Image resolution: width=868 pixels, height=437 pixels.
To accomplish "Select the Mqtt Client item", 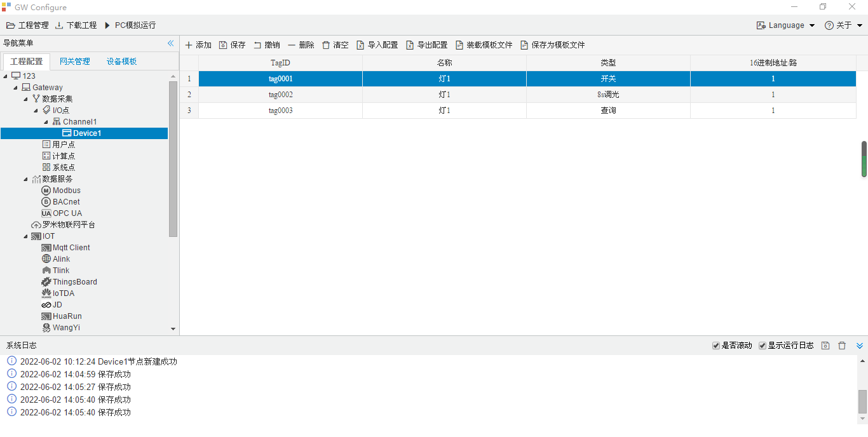I will 66,248.
